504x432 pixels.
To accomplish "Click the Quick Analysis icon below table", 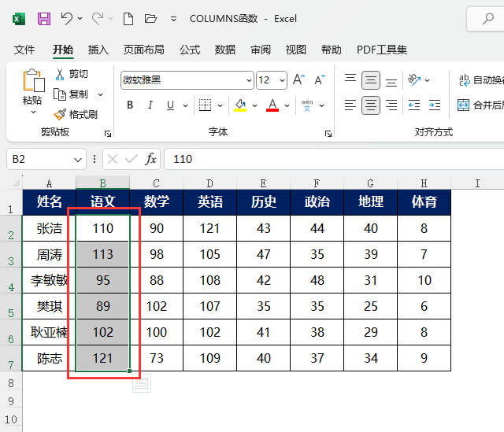I will [x=142, y=383].
